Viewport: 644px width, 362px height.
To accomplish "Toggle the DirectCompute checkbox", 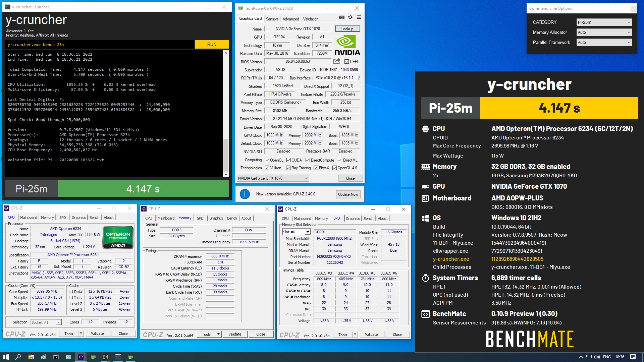I will coord(308,160).
